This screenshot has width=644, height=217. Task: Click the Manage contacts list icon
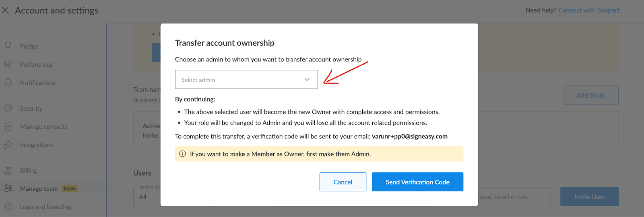pos(8,127)
